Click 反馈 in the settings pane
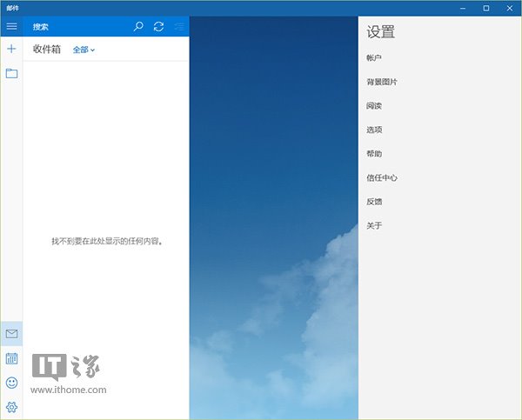522x420 pixels. [x=374, y=202]
